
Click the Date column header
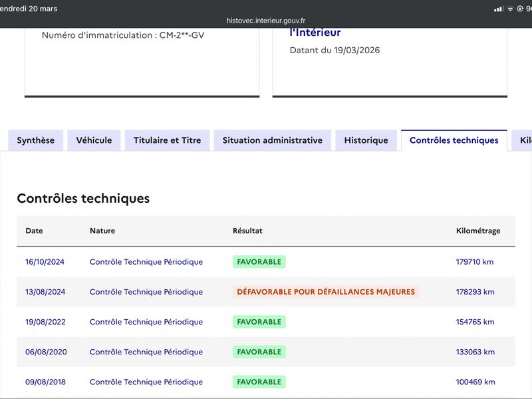coord(35,231)
